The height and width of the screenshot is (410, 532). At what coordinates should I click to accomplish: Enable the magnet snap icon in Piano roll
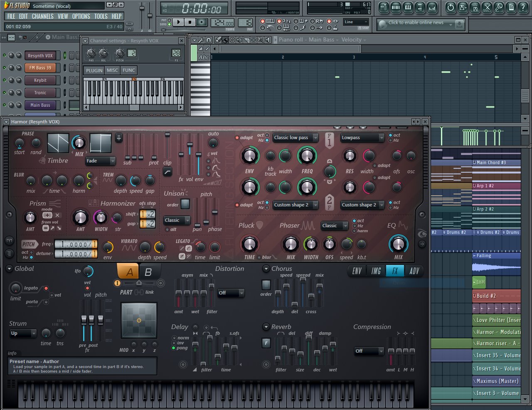point(209,40)
